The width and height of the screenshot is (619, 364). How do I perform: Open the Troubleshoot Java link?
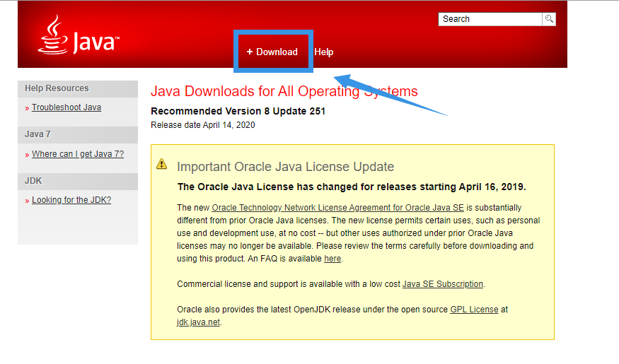[66, 107]
